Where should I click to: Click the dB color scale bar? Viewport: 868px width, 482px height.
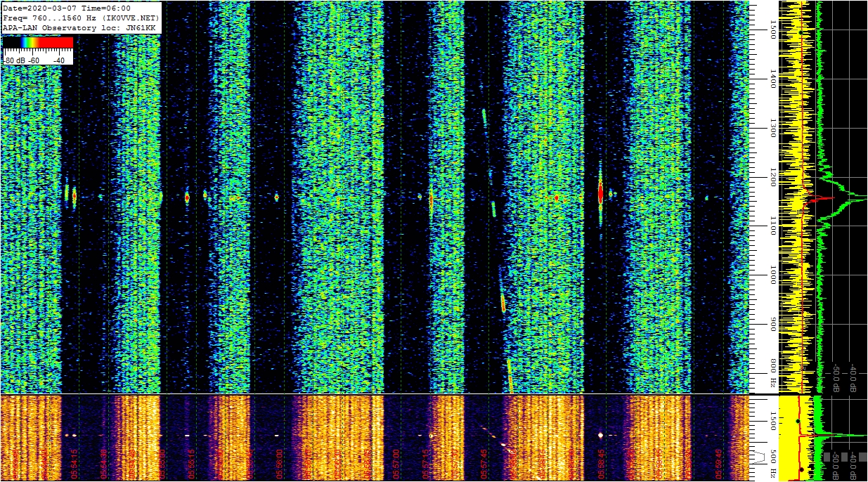click(x=38, y=42)
